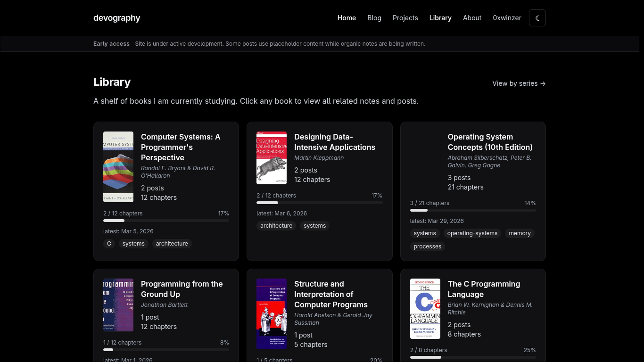Screen dimensions: 644x362
Task: Click the memory tag
Action: pyautogui.click(x=520, y=233)
